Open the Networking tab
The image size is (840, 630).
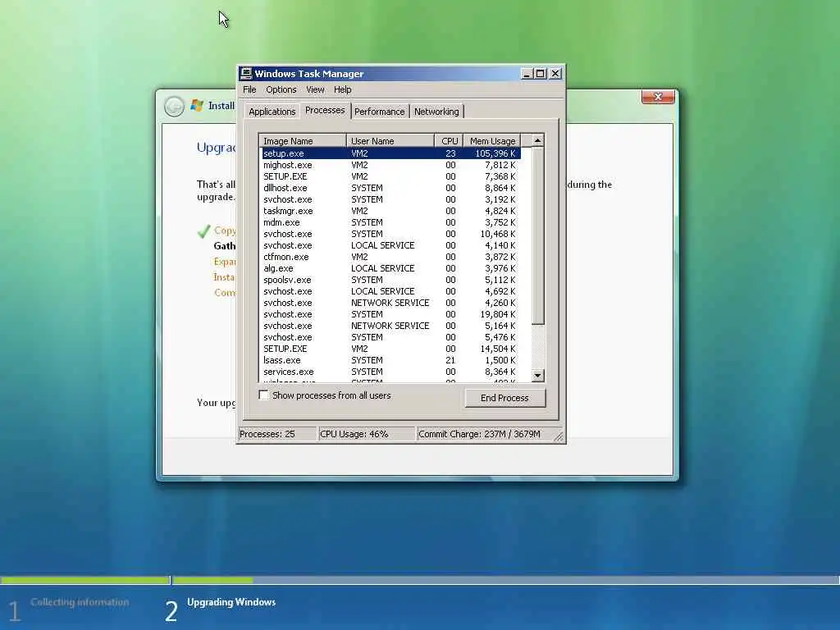(x=436, y=112)
